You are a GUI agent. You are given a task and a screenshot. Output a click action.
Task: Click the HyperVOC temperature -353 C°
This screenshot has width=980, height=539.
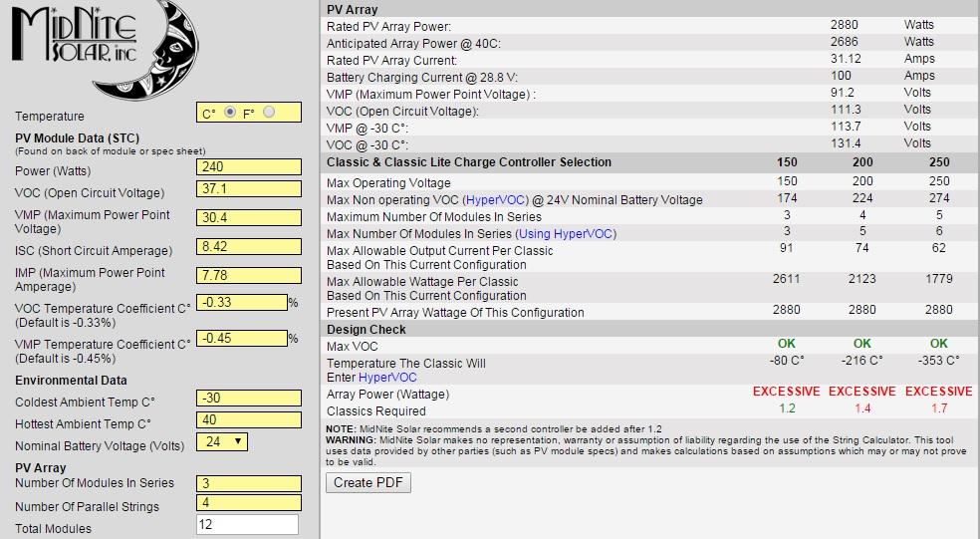pos(939,361)
